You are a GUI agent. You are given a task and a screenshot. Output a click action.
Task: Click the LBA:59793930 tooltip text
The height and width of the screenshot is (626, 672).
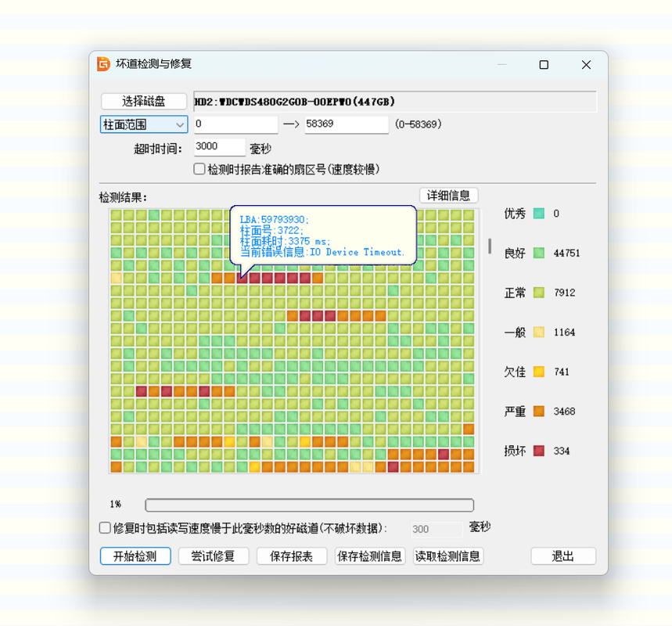274,220
